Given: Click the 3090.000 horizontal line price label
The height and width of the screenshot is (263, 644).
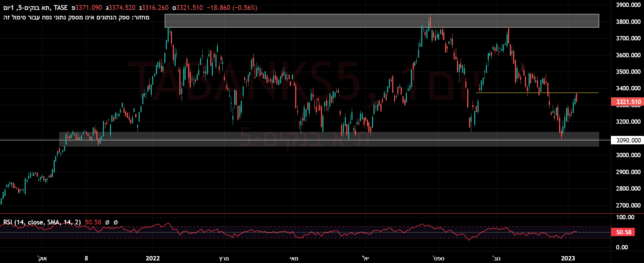Looking at the screenshot, I should [x=627, y=140].
